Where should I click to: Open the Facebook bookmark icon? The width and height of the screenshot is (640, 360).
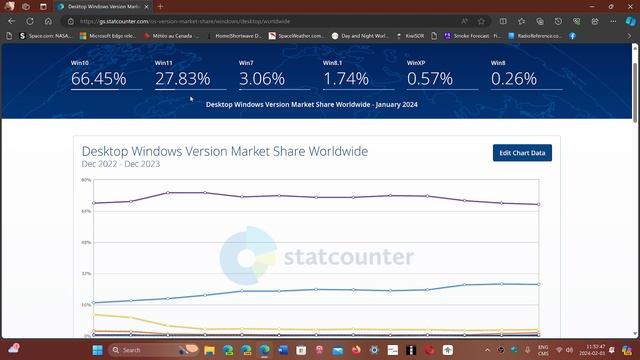click(x=573, y=36)
